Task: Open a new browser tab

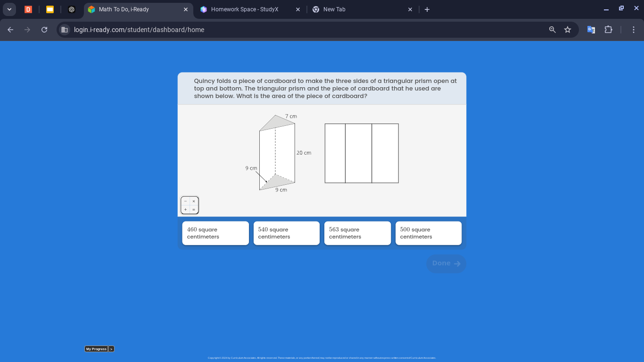Action: click(427, 9)
